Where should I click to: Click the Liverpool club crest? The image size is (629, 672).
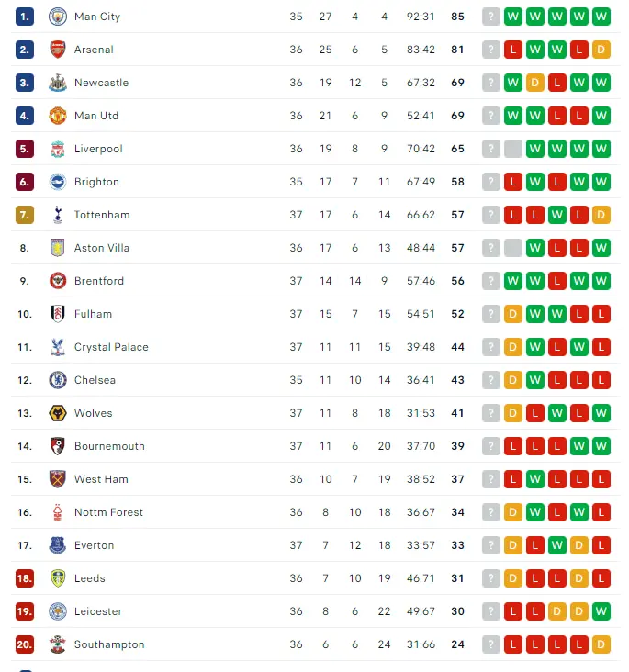click(x=58, y=149)
